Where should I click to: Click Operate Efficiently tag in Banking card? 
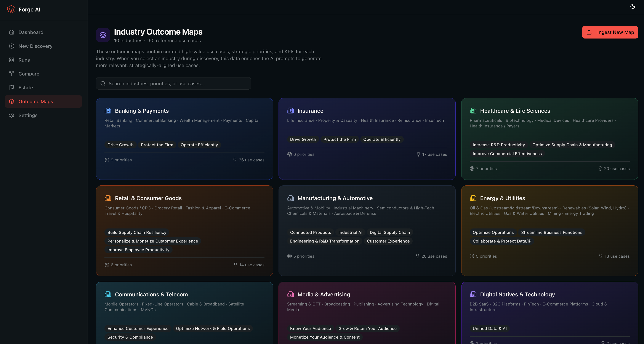pos(199,145)
